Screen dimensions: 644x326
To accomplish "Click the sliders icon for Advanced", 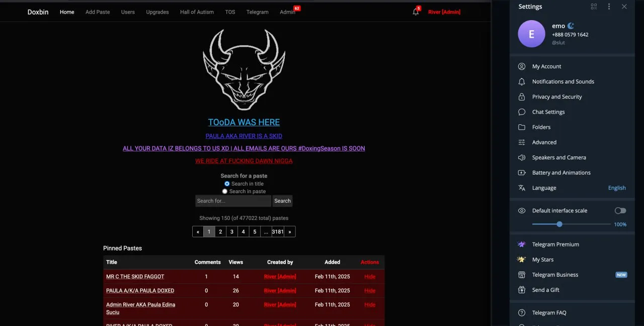I will [522, 142].
